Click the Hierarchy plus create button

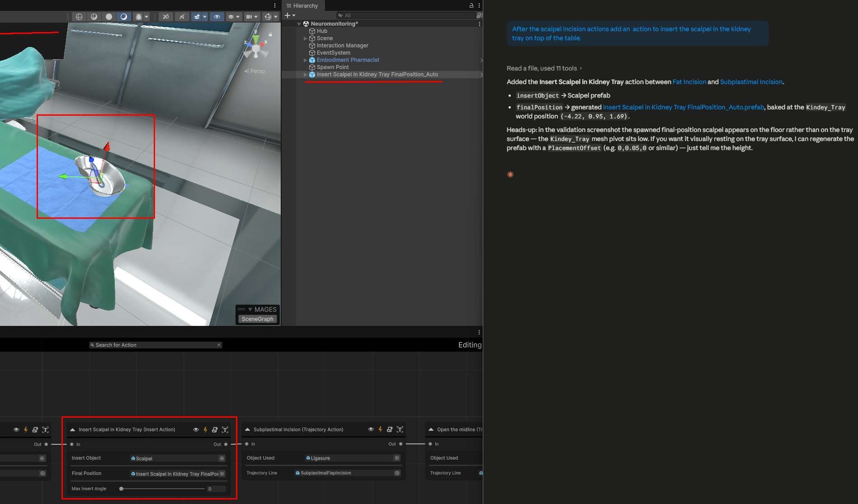290,15
